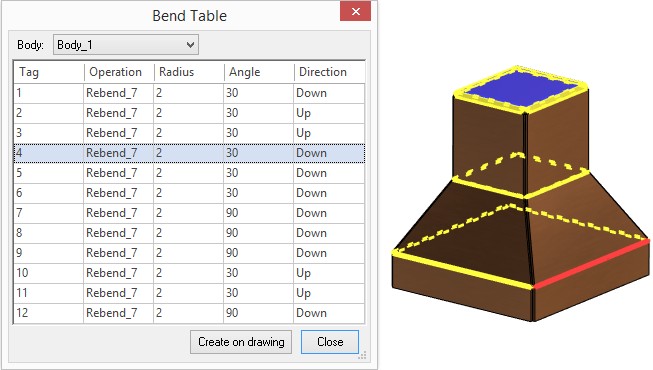The width and height of the screenshot is (653, 370).
Task: Click the Angle column header
Action: [259, 72]
